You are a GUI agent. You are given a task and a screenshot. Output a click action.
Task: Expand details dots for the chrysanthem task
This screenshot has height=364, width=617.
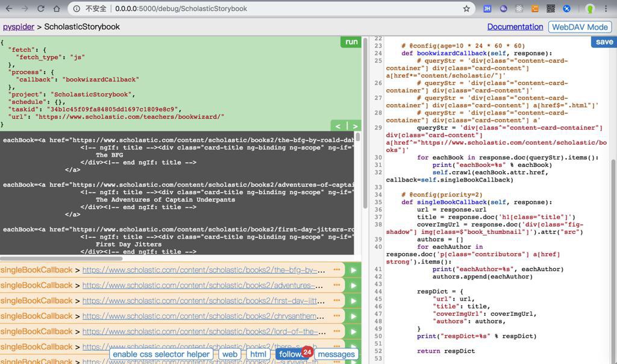[337, 316]
